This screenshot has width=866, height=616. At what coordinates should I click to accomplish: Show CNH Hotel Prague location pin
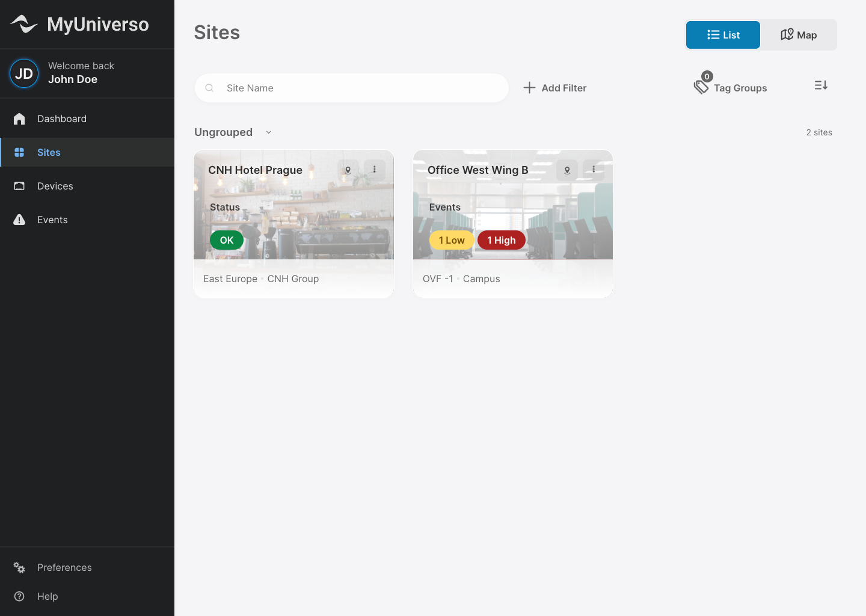(x=348, y=170)
